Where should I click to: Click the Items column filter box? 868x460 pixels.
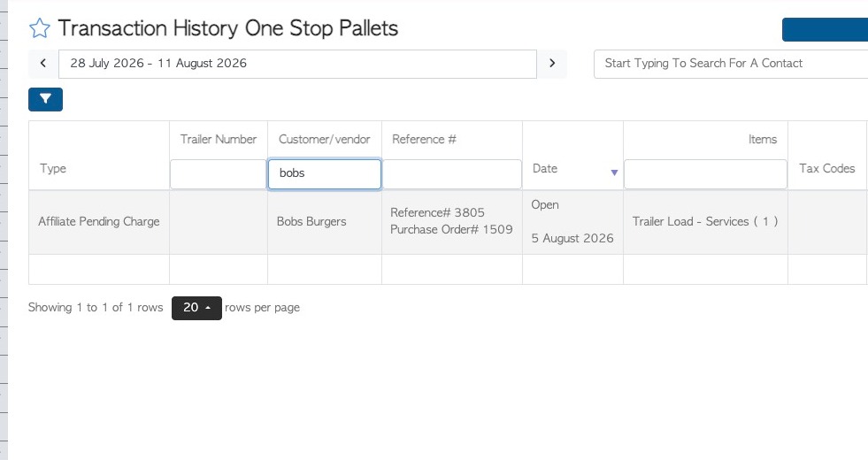tap(705, 173)
